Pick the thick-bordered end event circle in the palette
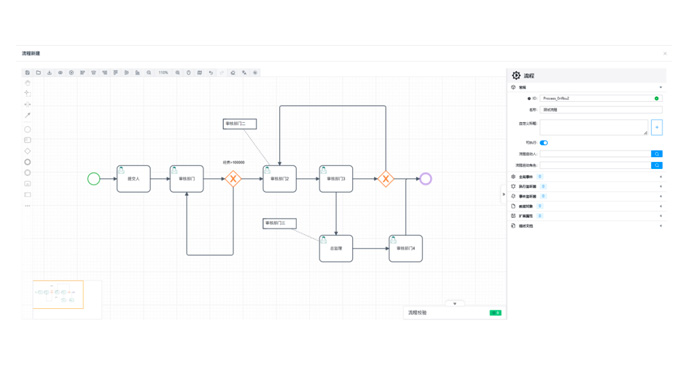The width and height of the screenshot is (690, 388). [27, 162]
